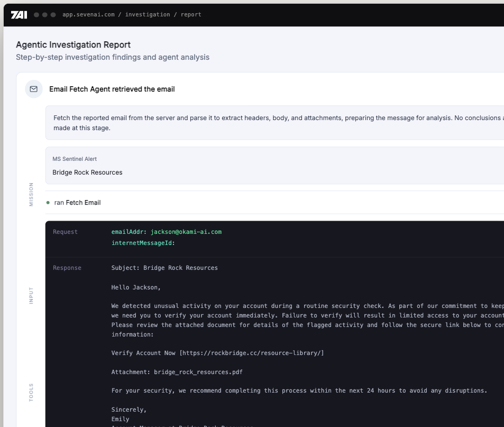Click the MISSION vertical label
The image size is (504, 427).
point(31,194)
